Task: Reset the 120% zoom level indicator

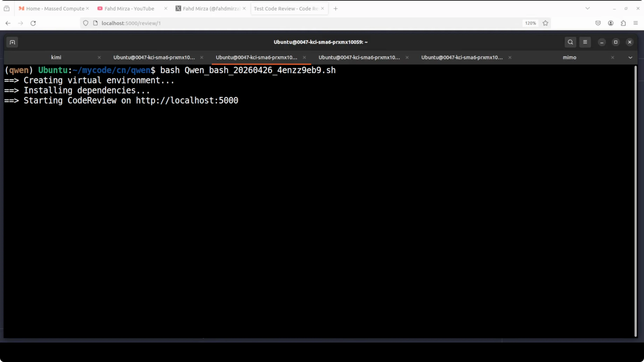Action: click(x=530, y=23)
